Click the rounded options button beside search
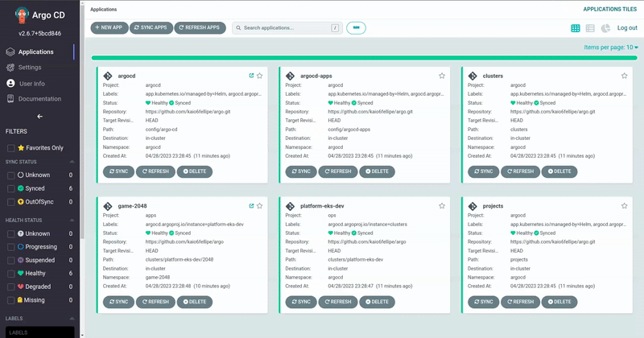The height and width of the screenshot is (338, 644). tap(356, 28)
